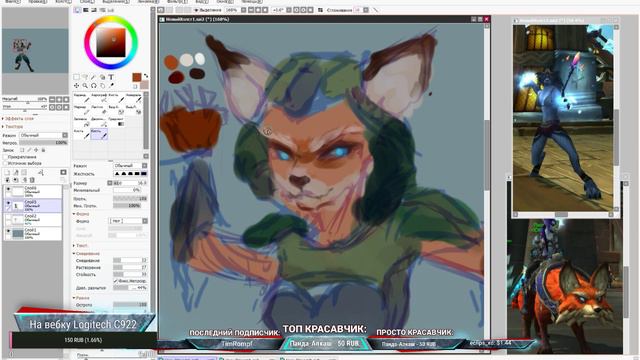Uncheck the Фикс.Непрозр. checkbox
The image size is (640, 360).
click(115, 281)
